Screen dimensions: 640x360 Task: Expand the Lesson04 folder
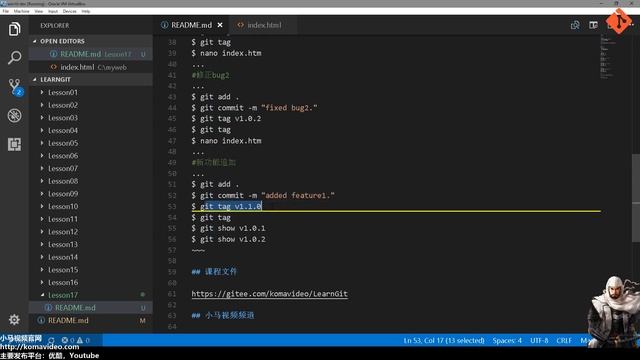91,131
